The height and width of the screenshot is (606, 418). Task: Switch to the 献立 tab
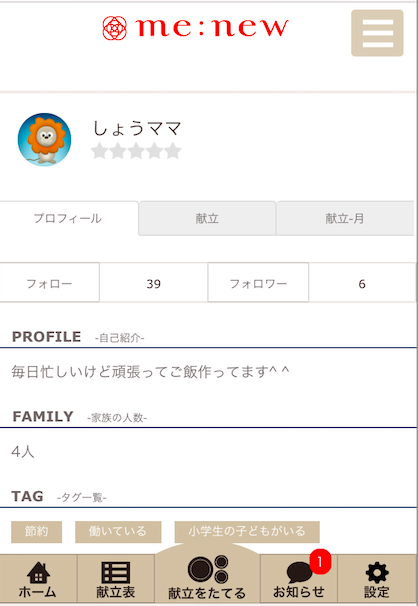coord(207,218)
